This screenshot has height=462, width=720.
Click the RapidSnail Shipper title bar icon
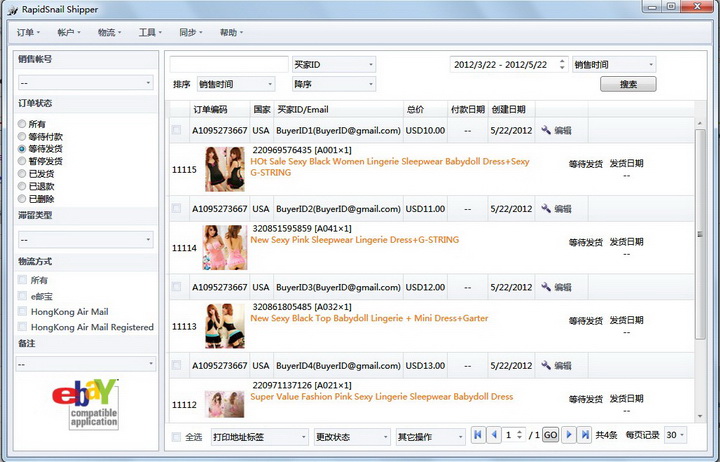point(12,10)
